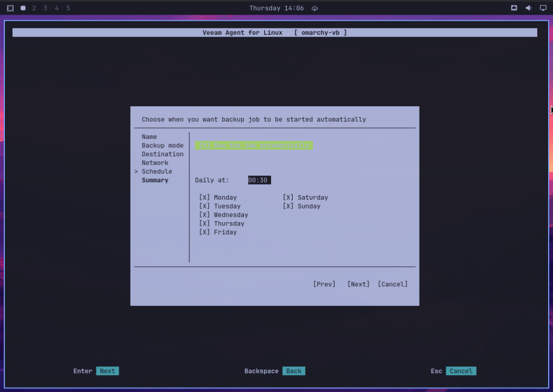Go to the Network wizard step
553x392 pixels.
coord(155,163)
